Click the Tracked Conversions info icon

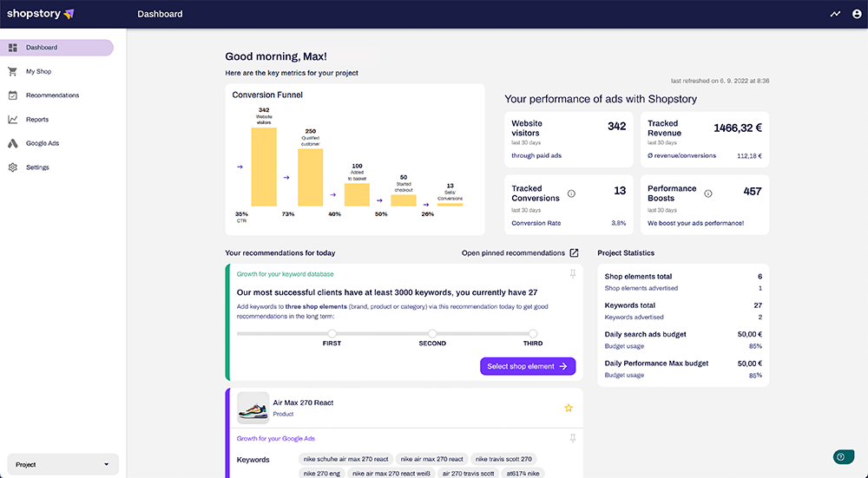coord(571,193)
